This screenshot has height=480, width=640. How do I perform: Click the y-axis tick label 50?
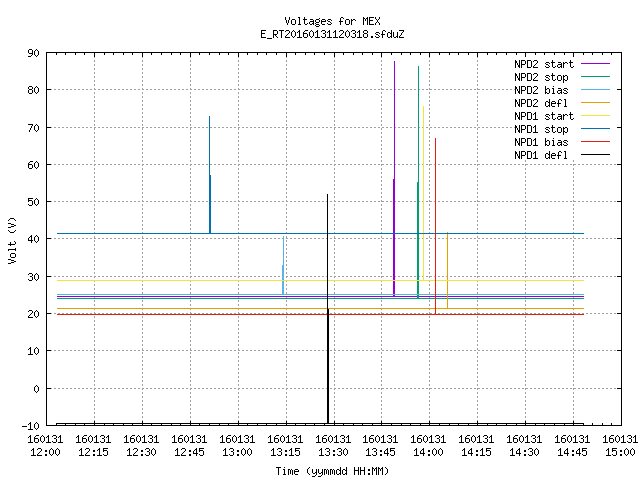tap(33, 202)
